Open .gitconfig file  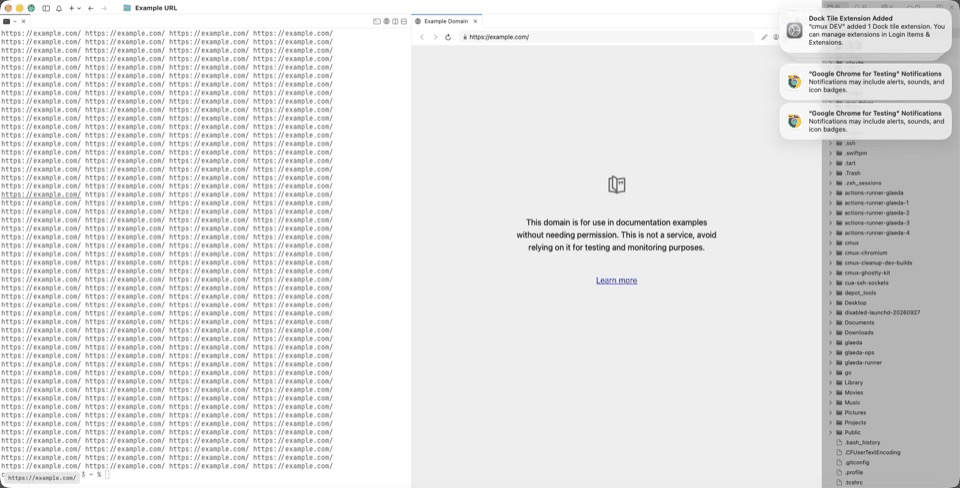point(857,462)
